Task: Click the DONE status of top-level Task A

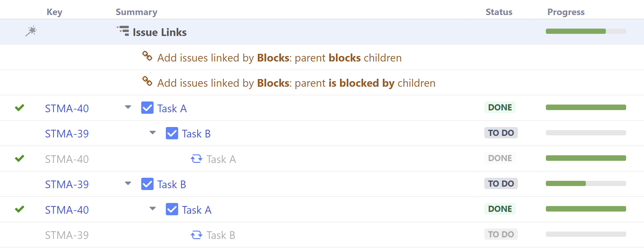Action: (x=500, y=107)
